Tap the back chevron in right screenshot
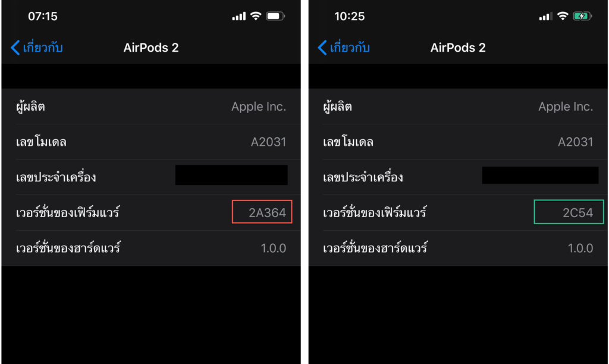 pyautogui.click(x=321, y=48)
